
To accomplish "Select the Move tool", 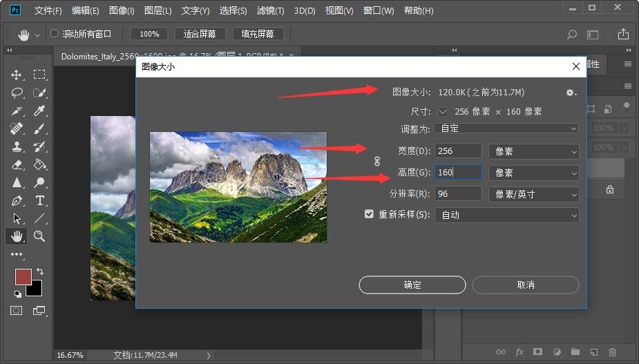I will (x=17, y=75).
